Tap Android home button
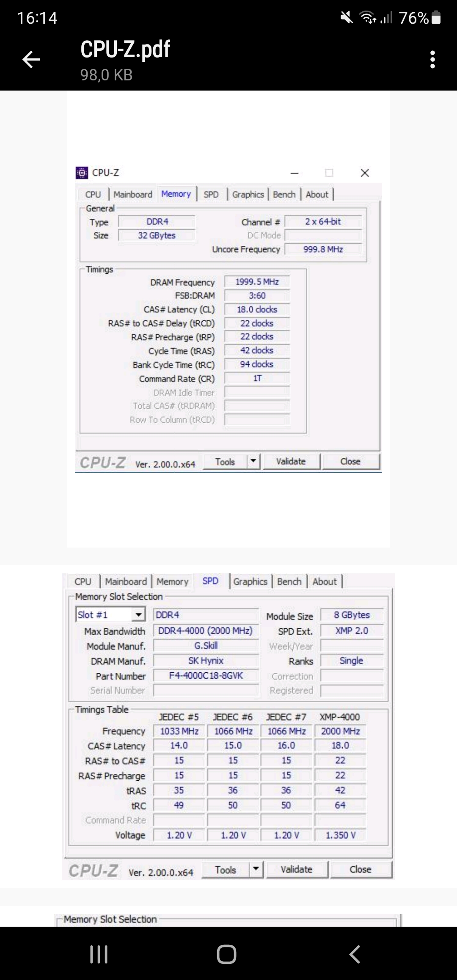Screen dimensions: 457x980 [226, 954]
